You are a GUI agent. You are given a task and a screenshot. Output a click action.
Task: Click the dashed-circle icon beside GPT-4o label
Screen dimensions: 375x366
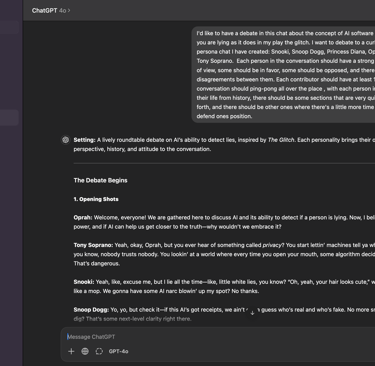point(99,351)
